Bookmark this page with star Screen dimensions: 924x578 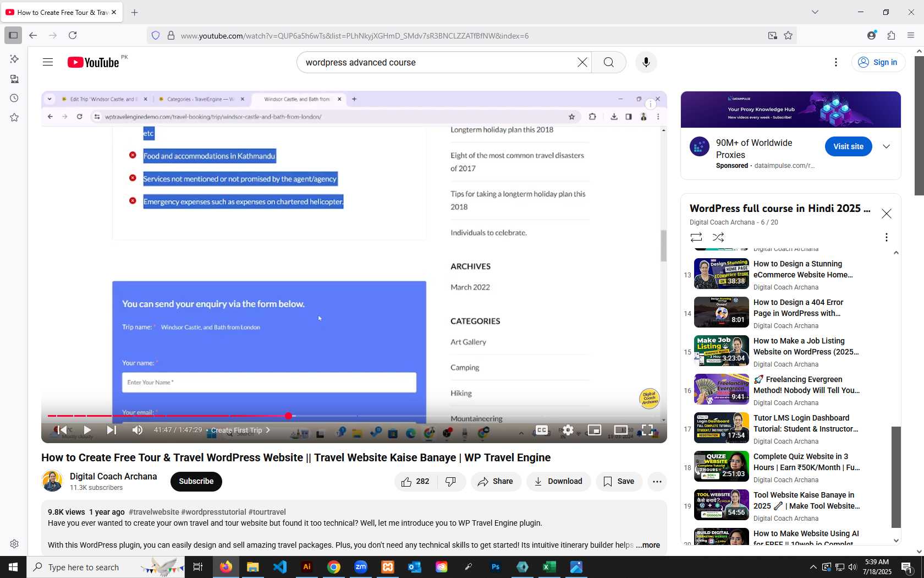tap(788, 35)
